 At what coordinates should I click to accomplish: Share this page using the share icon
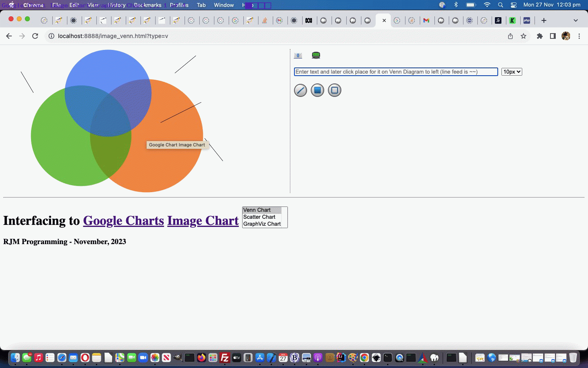pyautogui.click(x=510, y=36)
